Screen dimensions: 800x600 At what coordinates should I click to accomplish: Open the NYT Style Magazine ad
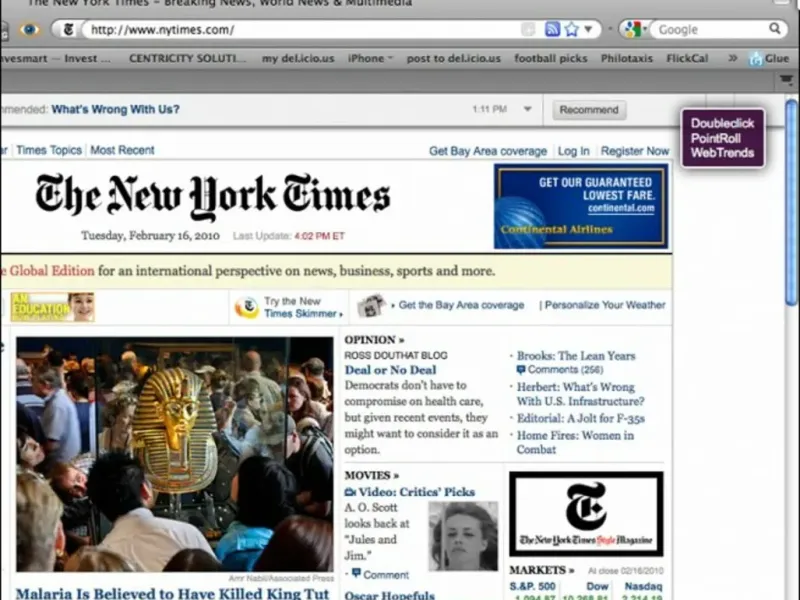point(586,514)
